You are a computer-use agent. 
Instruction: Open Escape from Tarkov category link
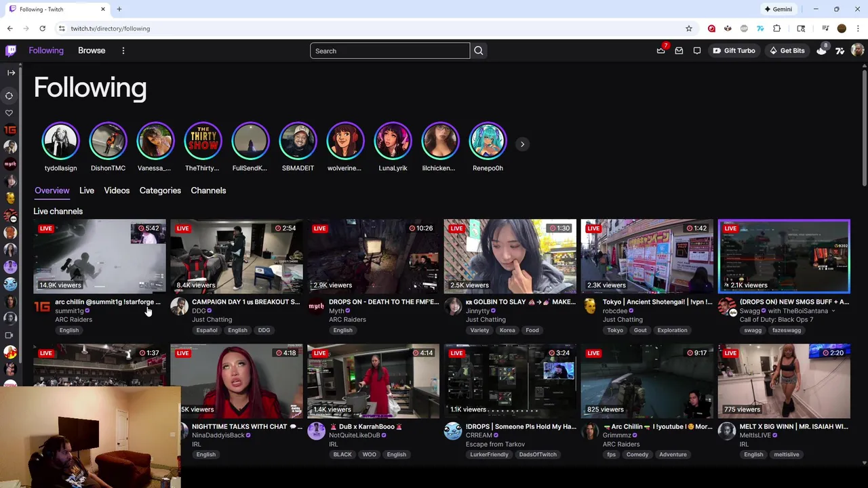pos(495,444)
